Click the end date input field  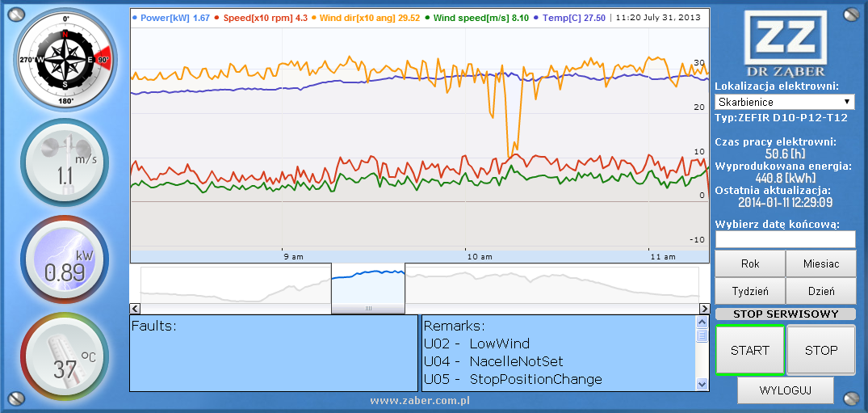coord(785,239)
